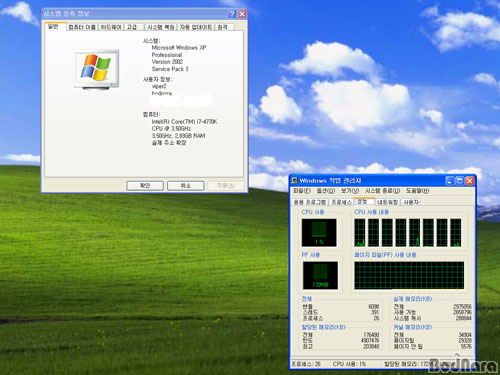This screenshot has height=375, width=500.
Task: Open the 도움말(H) menu
Action: click(417, 191)
